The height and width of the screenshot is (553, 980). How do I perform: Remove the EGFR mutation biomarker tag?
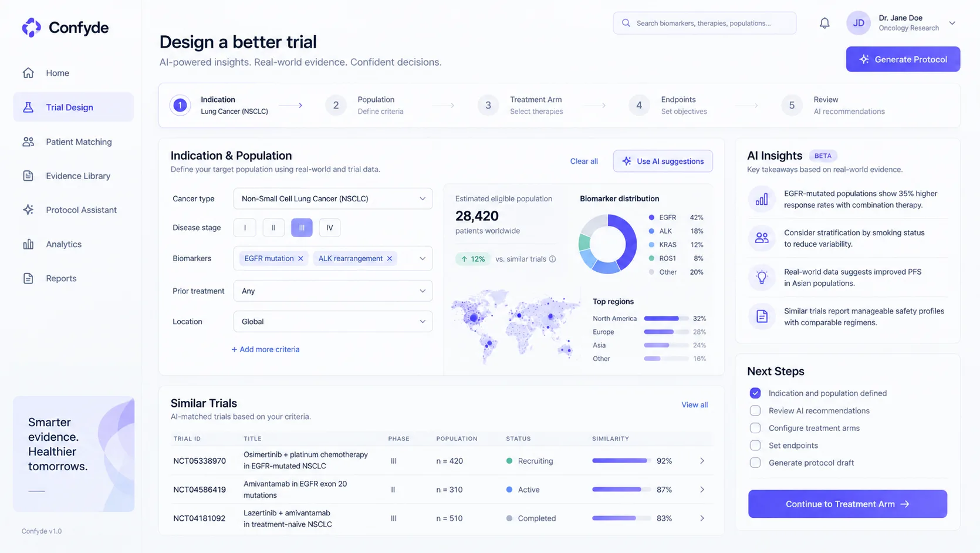tap(300, 258)
